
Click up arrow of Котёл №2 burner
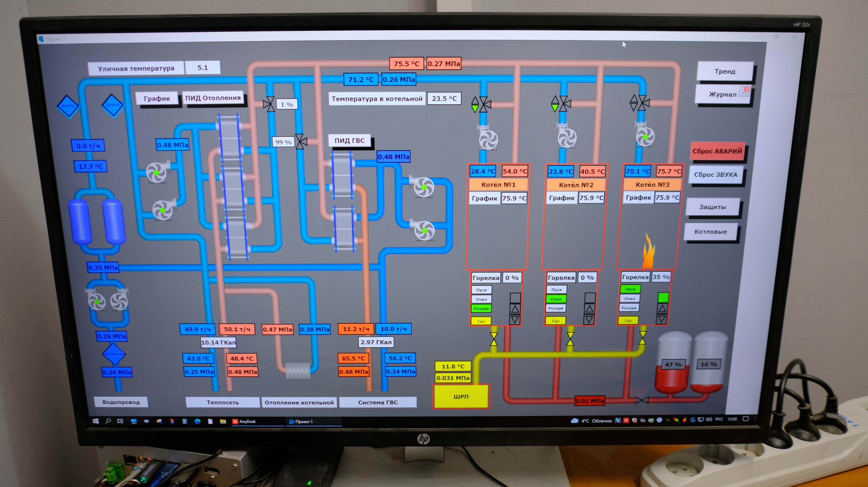589,308
